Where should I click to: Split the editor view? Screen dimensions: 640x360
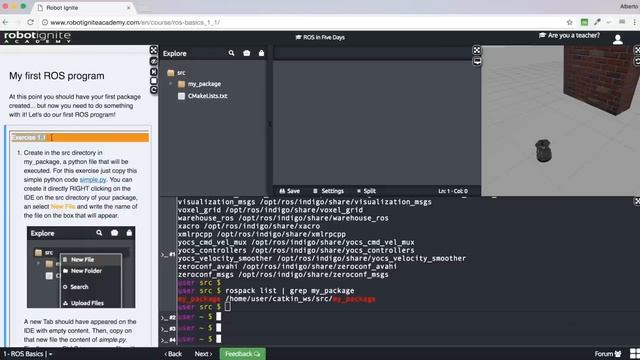tap(366, 191)
